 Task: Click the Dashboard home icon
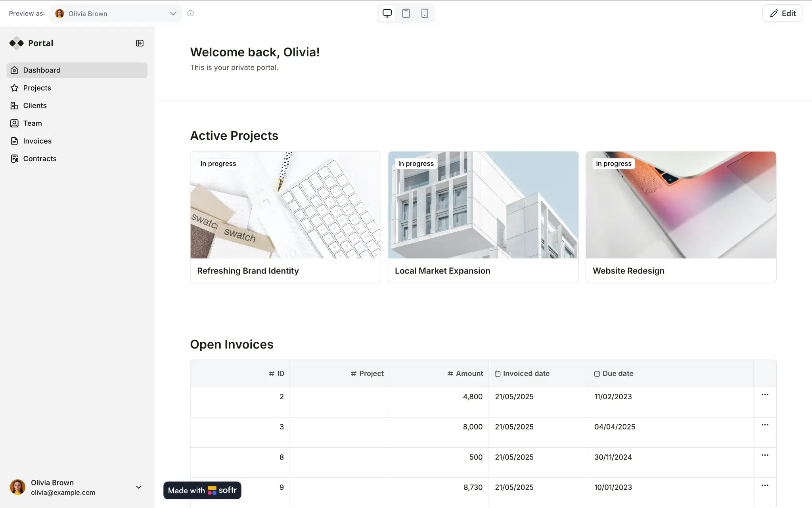14,70
